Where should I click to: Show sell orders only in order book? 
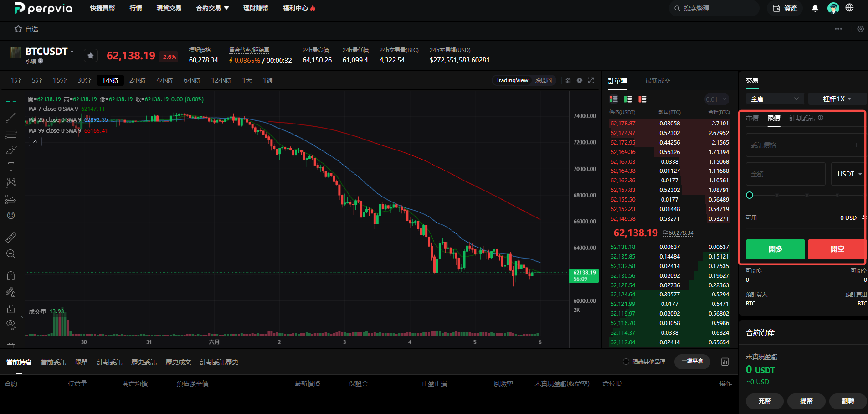pyautogui.click(x=642, y=99)
